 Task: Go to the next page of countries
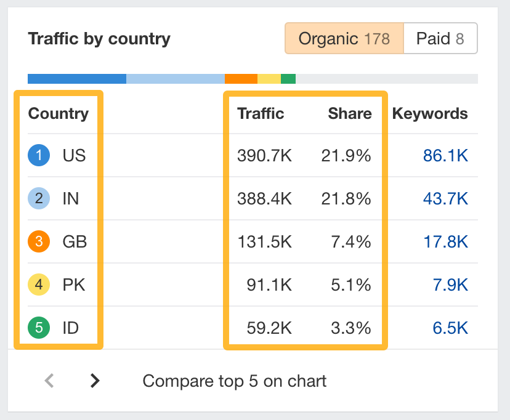pos(95,381)
